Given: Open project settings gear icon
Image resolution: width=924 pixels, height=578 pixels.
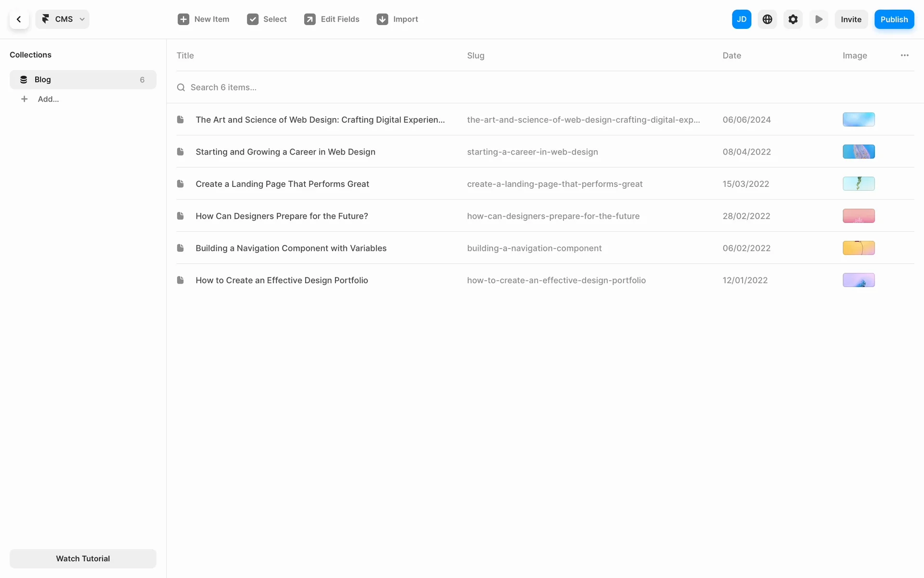Looking at the screenshot, I should coord(793,19).
